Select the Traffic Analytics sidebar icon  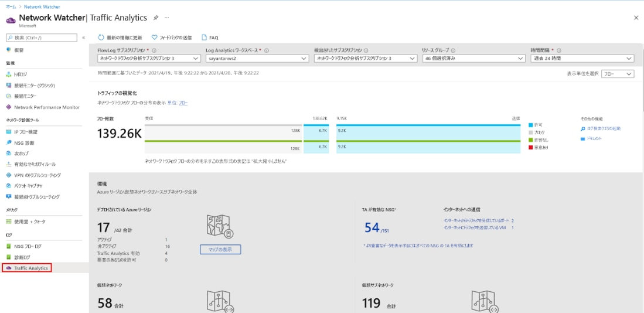point(9,268)
